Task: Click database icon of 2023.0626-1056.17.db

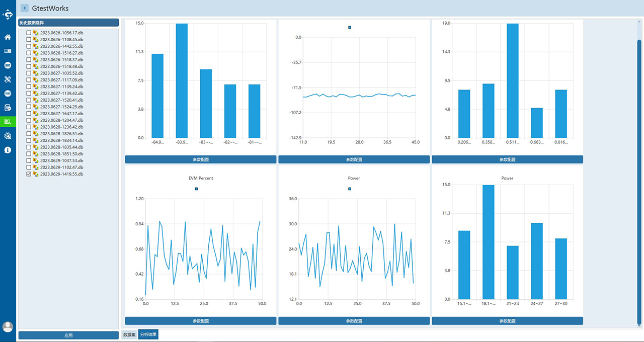Action: 36,33
